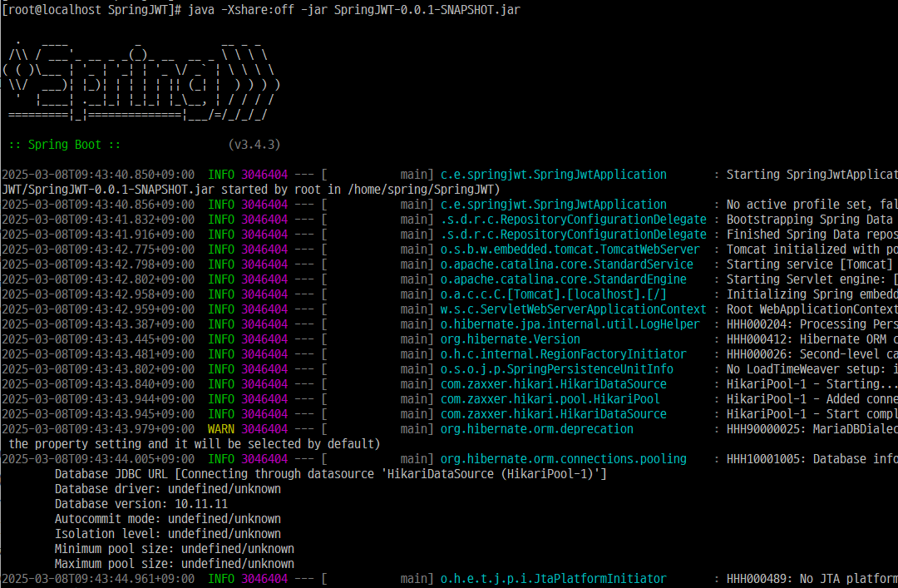This screenshot has width=898, height=588.
Task: Select the Spring Boot version (v3.4.3) text
Action: click(254, 145)
